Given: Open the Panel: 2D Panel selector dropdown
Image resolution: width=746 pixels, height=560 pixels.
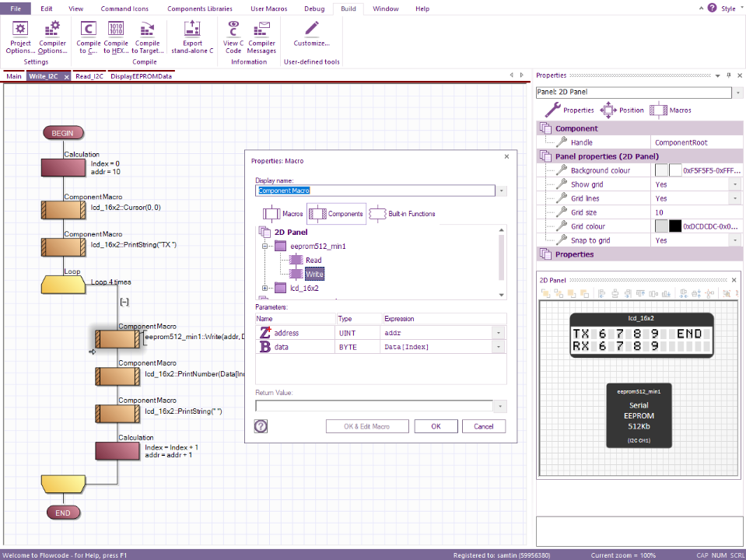Looking at the screenshot, I should (x=738, y=93).
